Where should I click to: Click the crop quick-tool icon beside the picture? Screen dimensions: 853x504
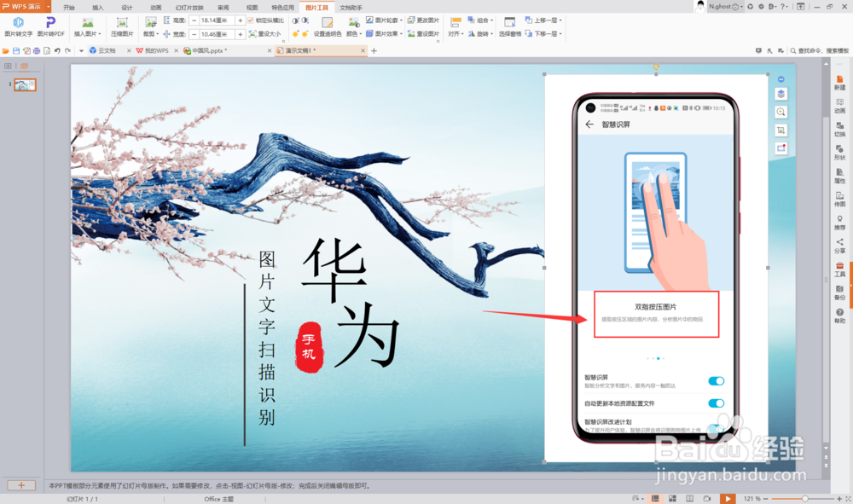click(780, 130)
